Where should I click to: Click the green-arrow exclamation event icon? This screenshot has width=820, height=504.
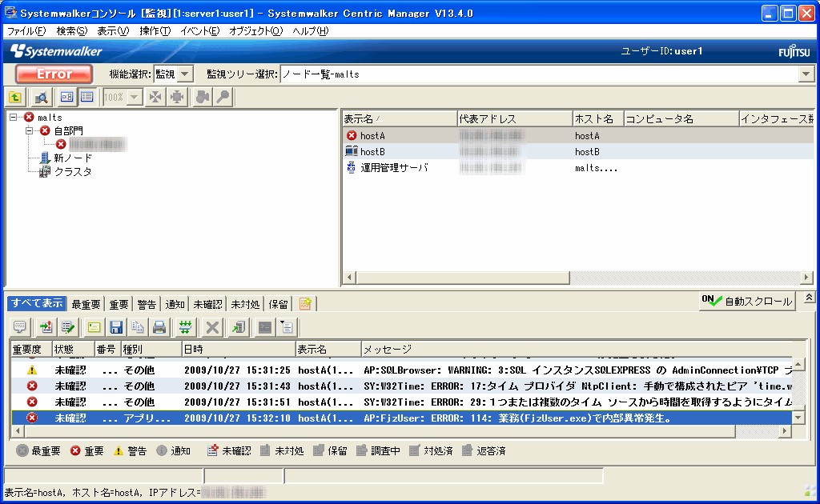click(x=46, y=327)
